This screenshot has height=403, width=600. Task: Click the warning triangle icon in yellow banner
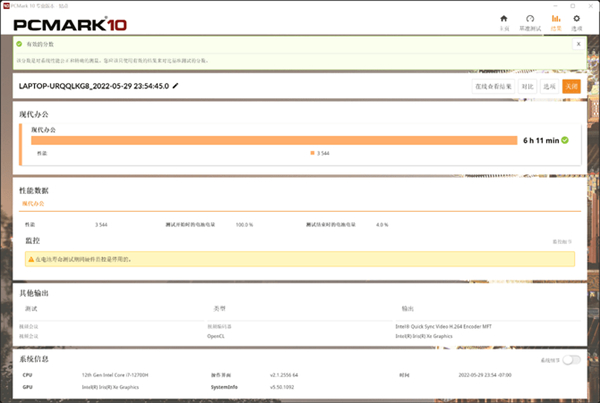(30, 259)
